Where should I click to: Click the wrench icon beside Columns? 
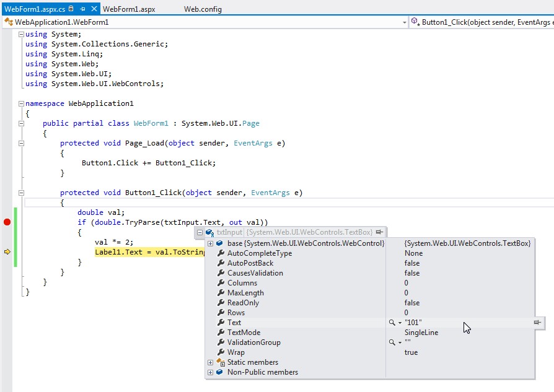tap(221, 283)
